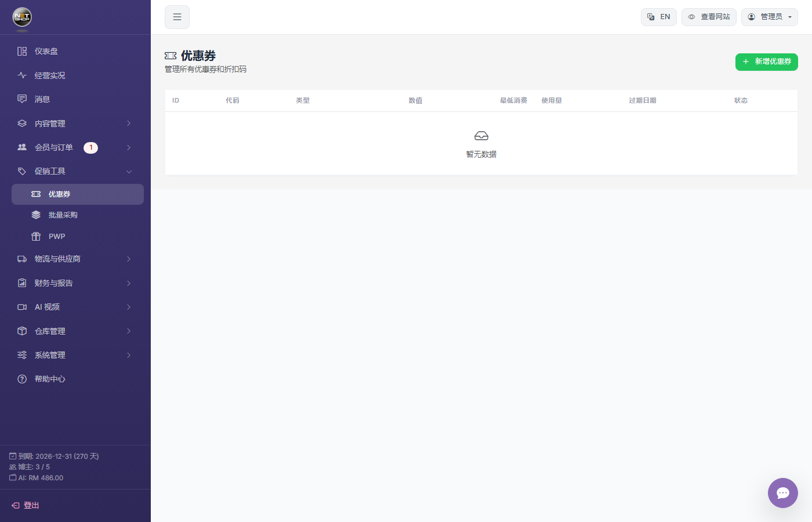Click the 登出 text link
The height and width of the screenshot is (522, 812).
click(31, 506)
